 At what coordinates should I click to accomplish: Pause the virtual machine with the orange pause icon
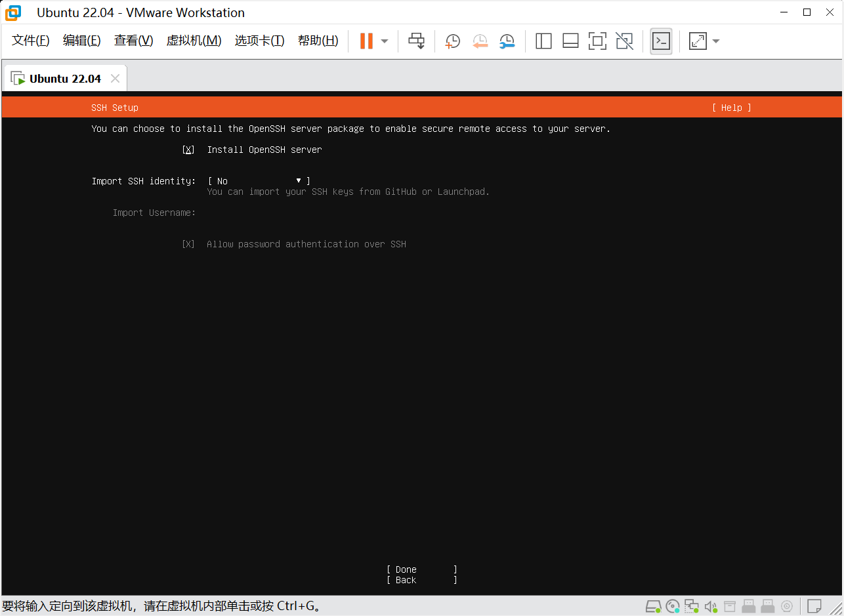coord(366,41)
